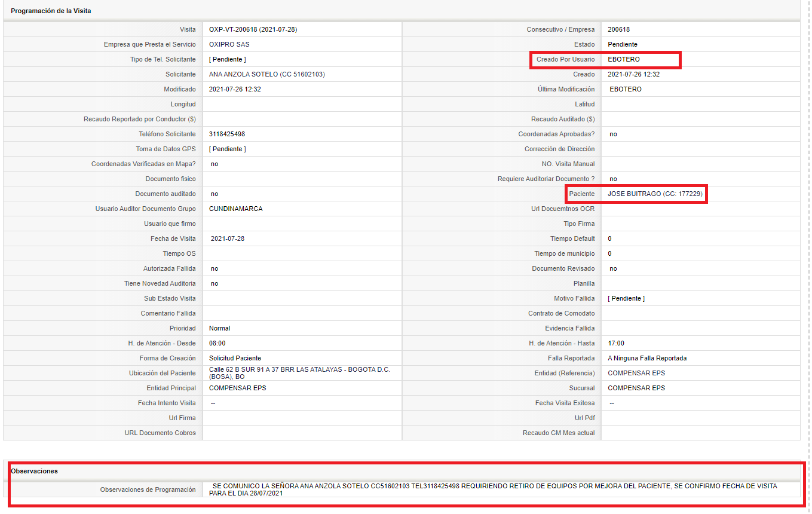Image resolution: width=812 pixels, height=514 pixels.
Task: Click Fecha de Visita value '2021-07-28'
Action: click(x=228, y=238)
